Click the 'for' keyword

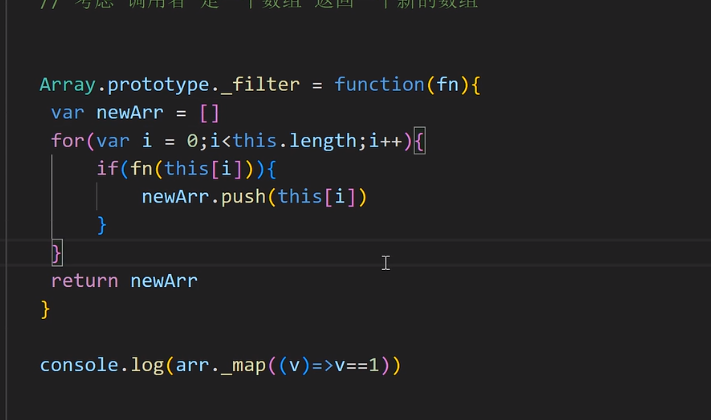tap(68, 141)
